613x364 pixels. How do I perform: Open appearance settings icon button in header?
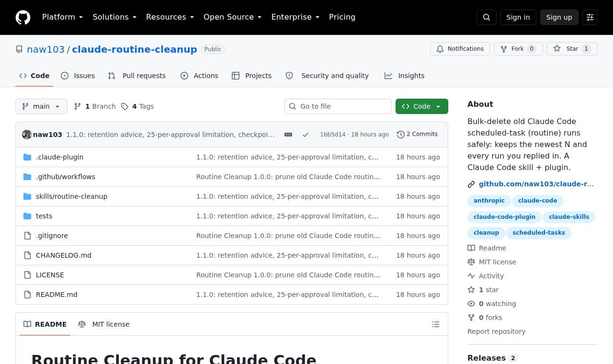click(590, 17)
